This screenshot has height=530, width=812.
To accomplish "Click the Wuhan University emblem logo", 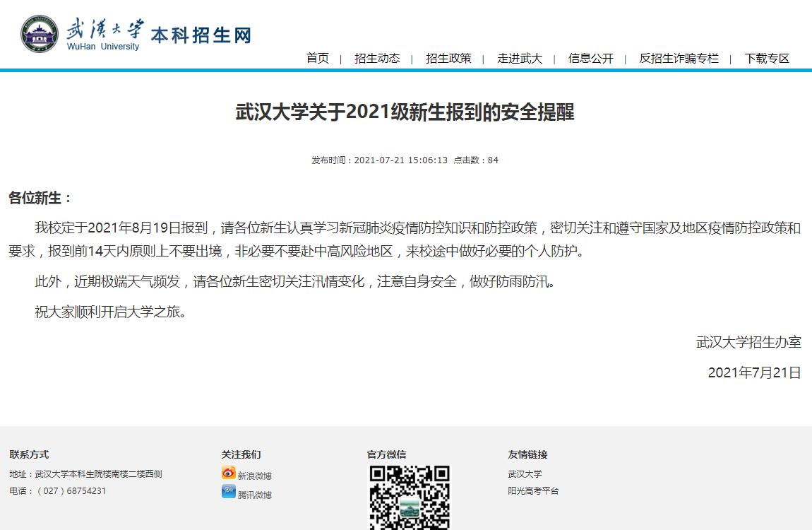I will pyautogui.click(x=40, y=33).
